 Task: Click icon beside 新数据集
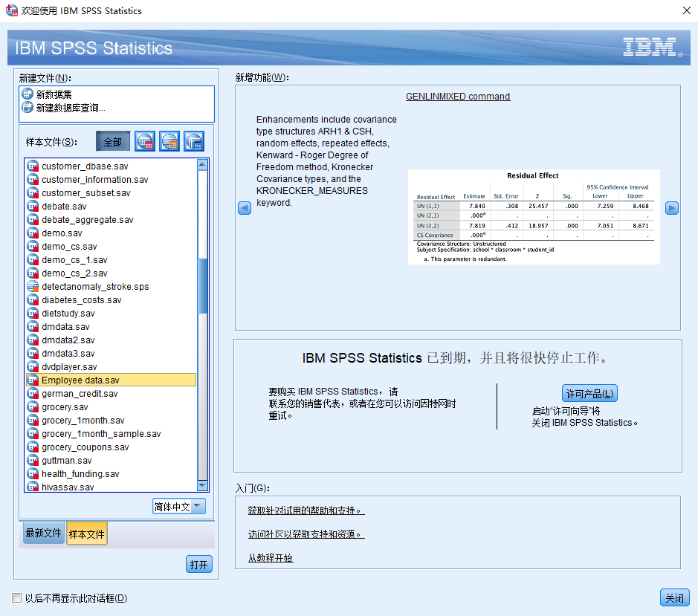click(x=28, y=94)
